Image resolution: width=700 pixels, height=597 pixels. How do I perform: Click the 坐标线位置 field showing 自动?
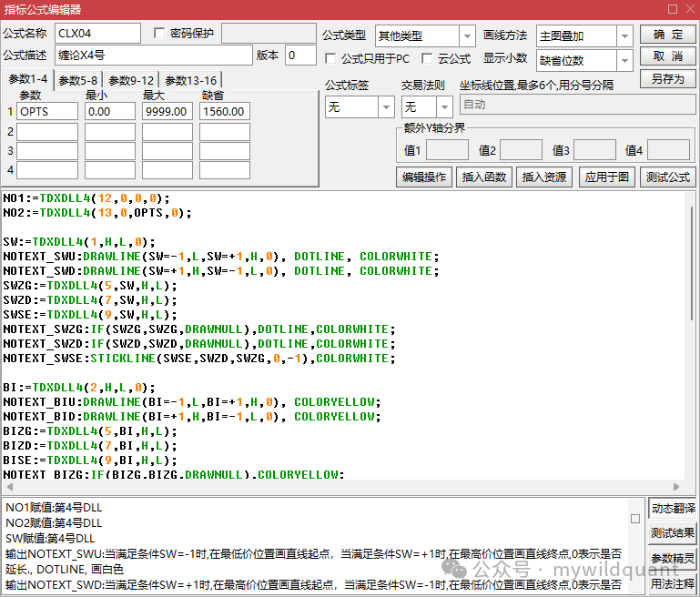[x=578, y=105]
